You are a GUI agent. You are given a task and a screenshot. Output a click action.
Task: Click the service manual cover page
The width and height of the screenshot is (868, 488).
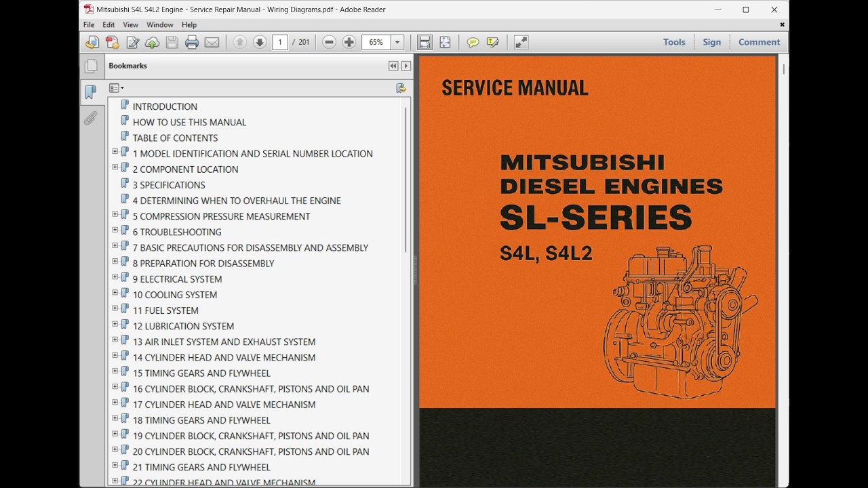[x=597, y=271]
